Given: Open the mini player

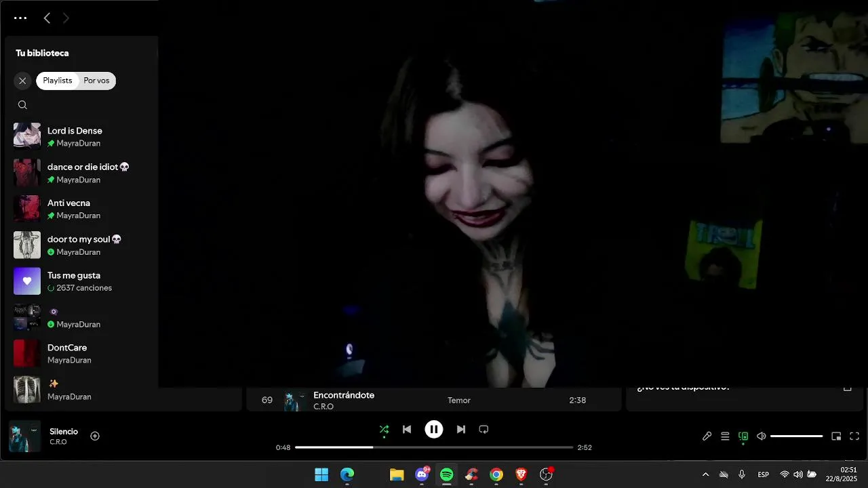Looking at the screenshot, I should click(x=836, y=436).
